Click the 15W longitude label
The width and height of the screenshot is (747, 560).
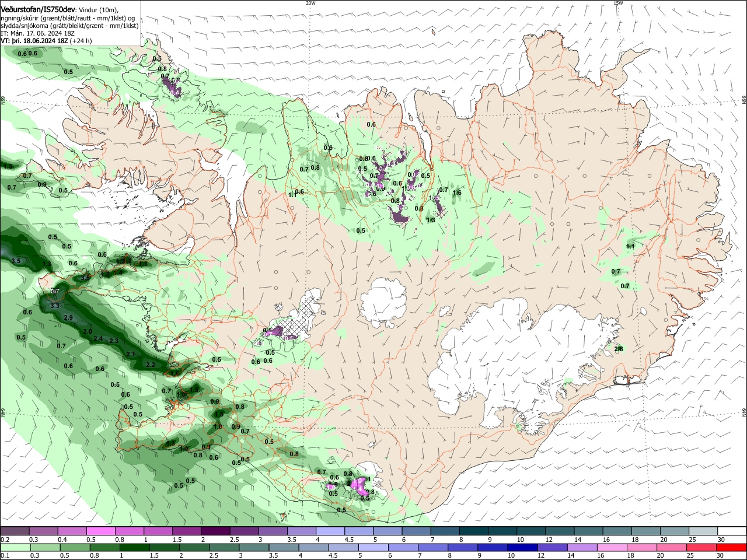tap(618, 3)
